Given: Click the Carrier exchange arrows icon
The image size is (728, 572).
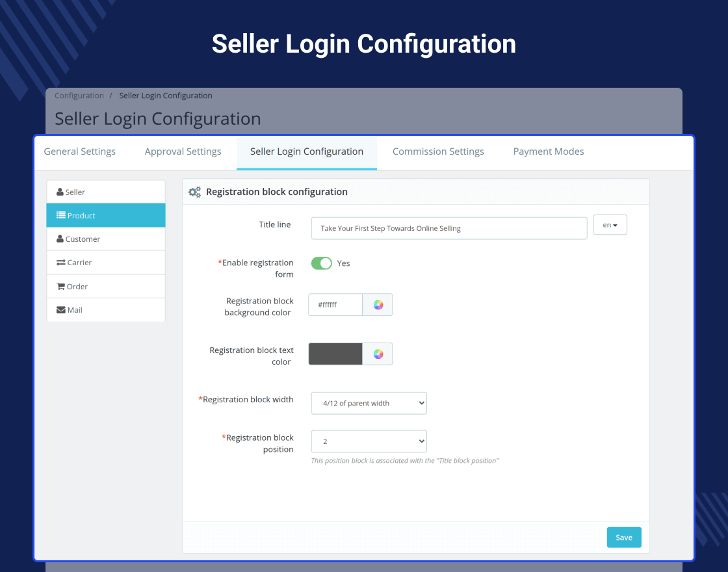Looking at the screenshot, I should click(x=61, y=263).
